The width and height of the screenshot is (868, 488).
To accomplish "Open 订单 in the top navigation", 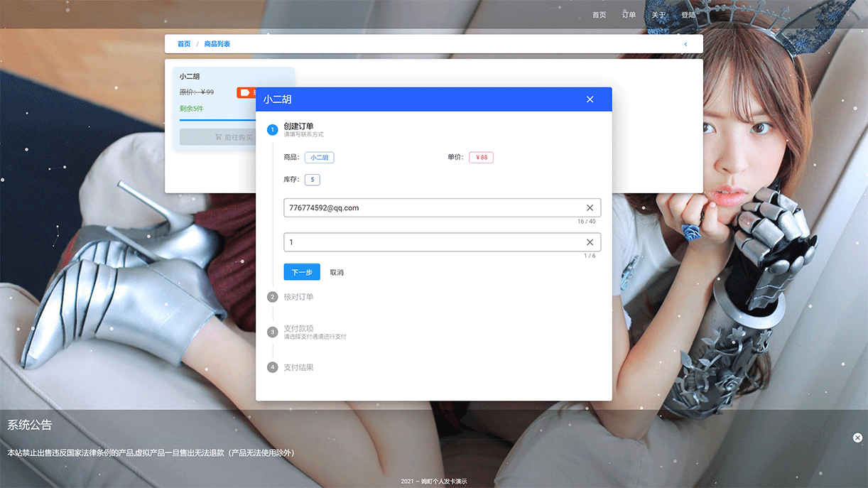I will pos(629,15).
